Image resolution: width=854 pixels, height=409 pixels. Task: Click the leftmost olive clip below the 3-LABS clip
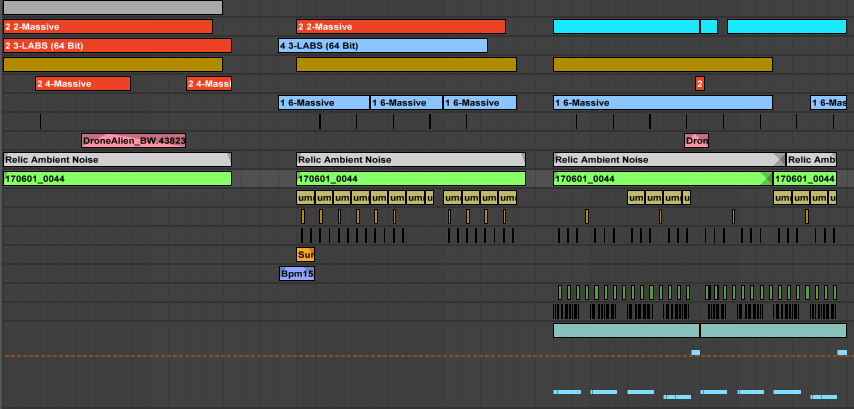[112, 65]
